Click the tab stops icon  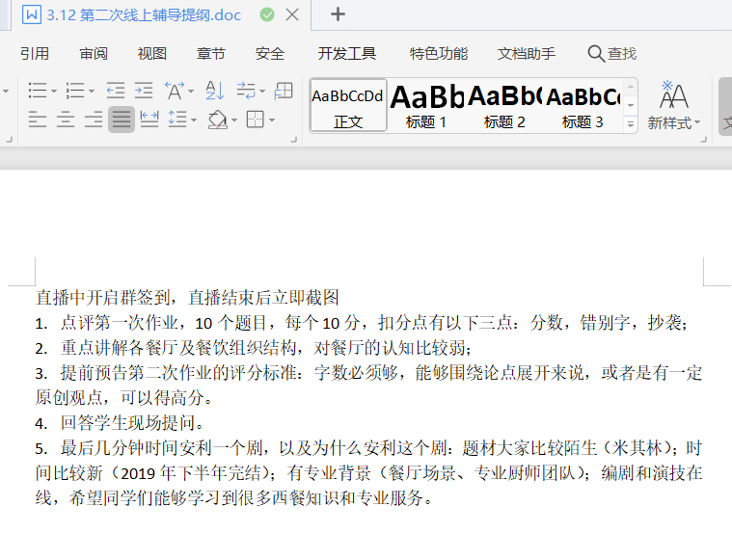pyautogui.click(x=284, y=91)
